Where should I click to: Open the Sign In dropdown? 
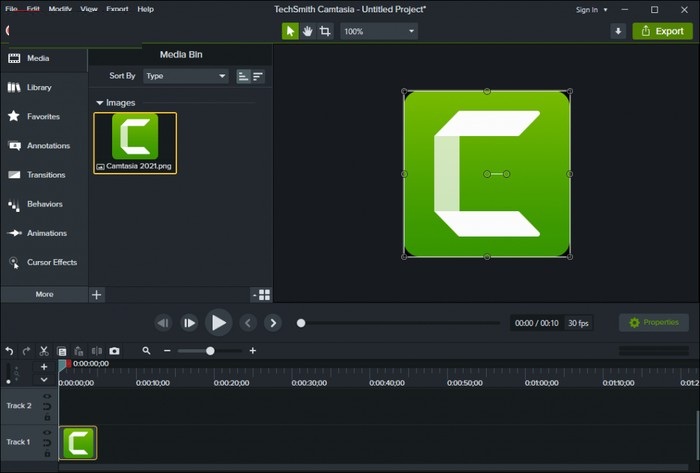coord(592,9)
